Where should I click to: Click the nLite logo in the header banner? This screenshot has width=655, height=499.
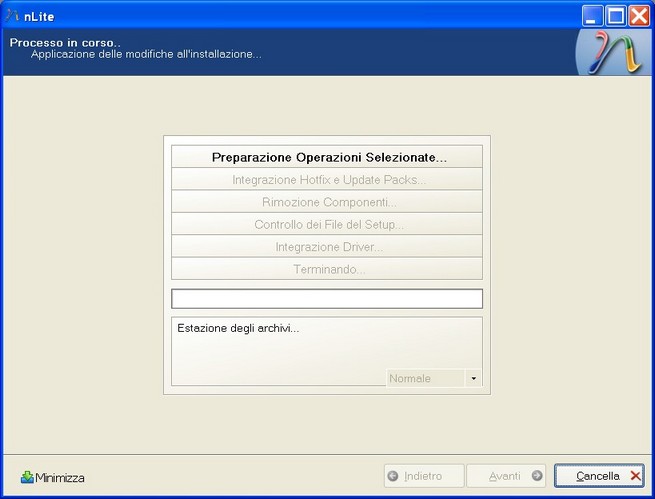click(611, 52)
